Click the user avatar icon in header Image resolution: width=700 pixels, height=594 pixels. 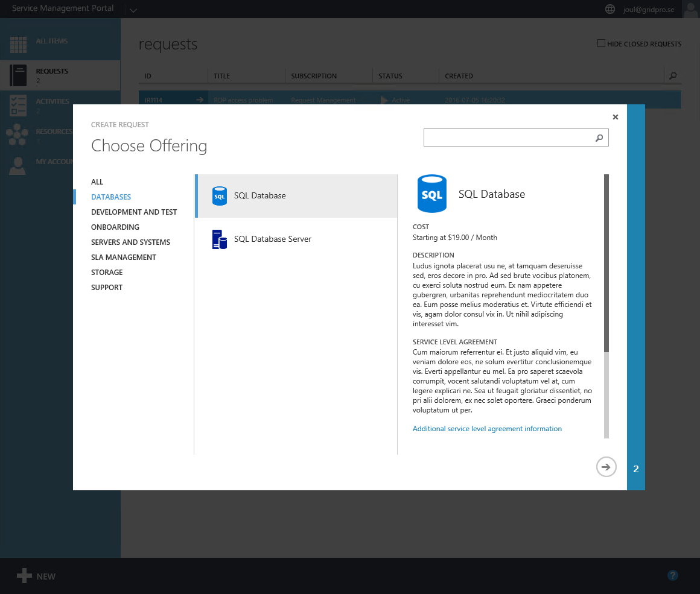(690, 9)
